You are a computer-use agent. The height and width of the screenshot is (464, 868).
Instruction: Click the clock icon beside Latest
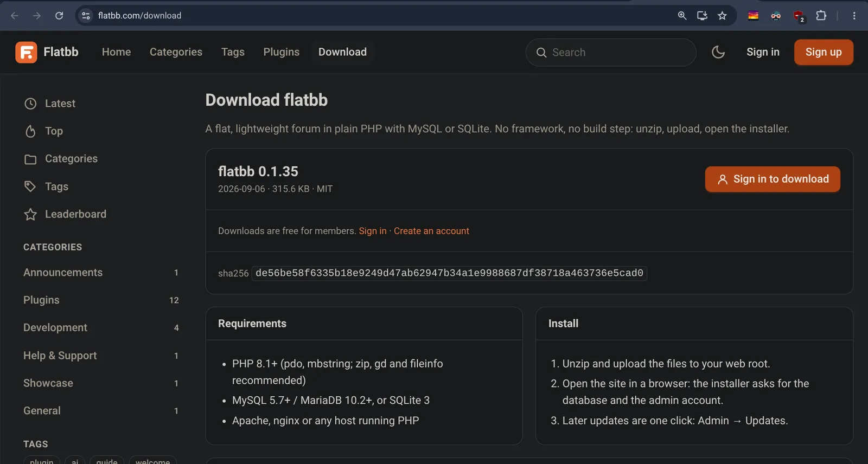point(30,104)
